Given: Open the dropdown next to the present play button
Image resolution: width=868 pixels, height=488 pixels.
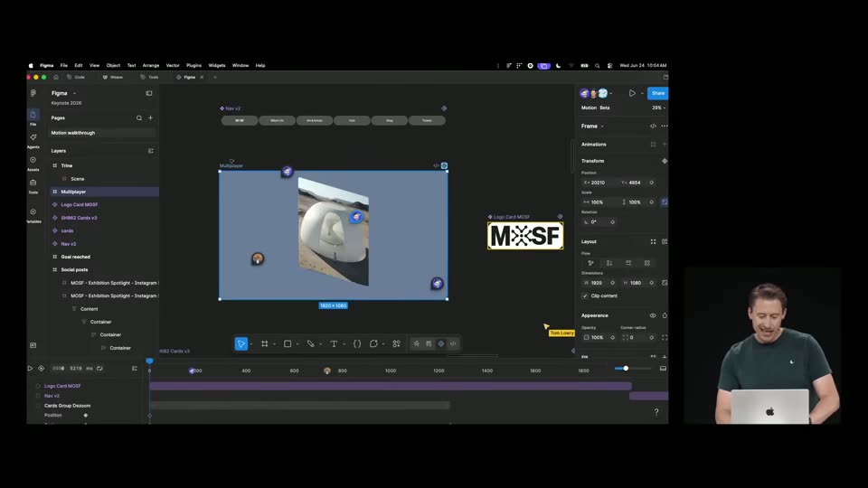Looking at the screenshot, I should click(642, 93).
